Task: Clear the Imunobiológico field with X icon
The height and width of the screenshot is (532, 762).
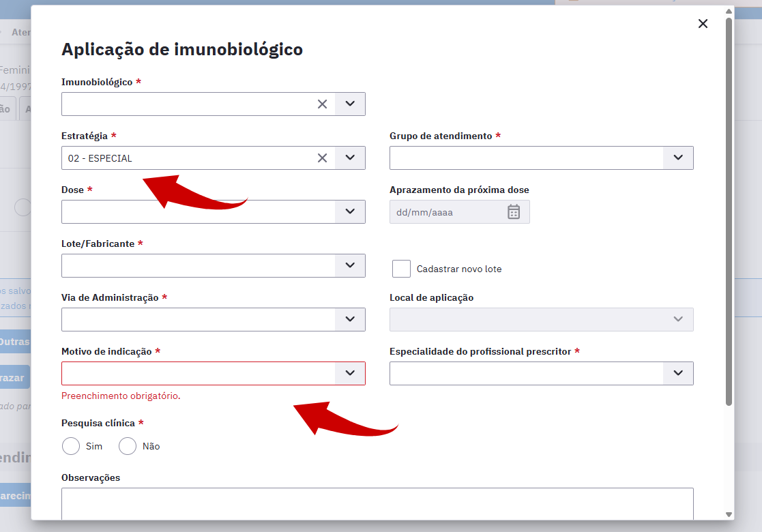Action: (322, 104)
